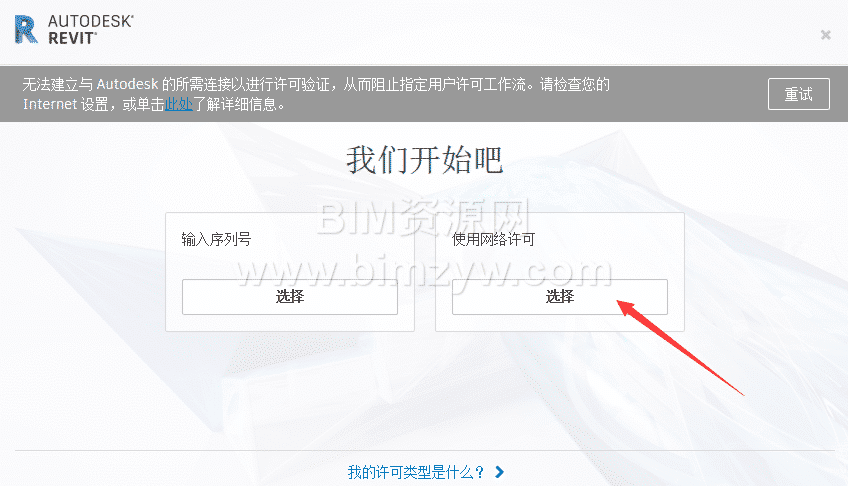Click the www.bimzyw.com watermark
Image resolution: width=848 pixels, height=486 pixels.
pos(425,271)
